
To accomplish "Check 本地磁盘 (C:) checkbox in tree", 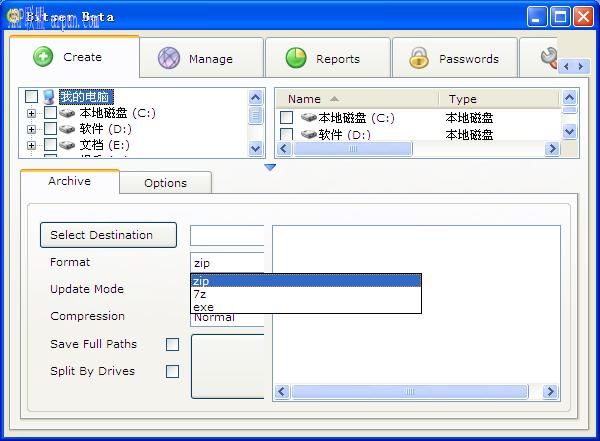I will pos(51,113).
